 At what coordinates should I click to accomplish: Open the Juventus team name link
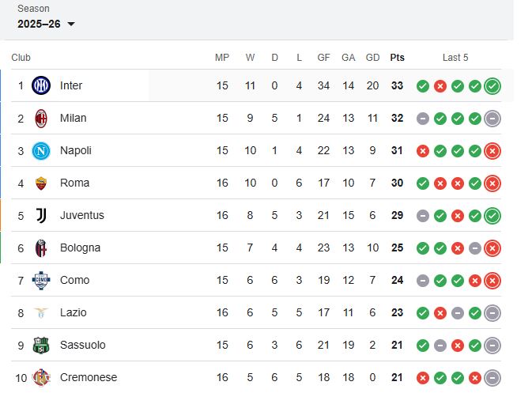(81, 215)
